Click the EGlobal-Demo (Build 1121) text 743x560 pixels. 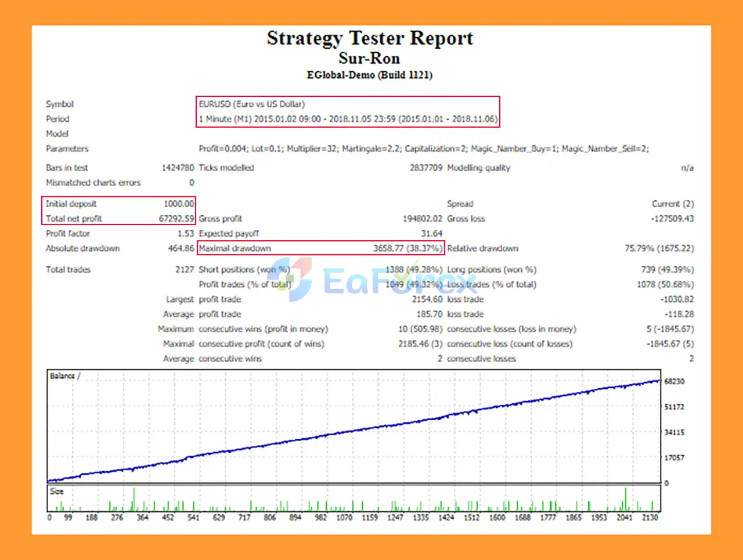click(369, 75)
